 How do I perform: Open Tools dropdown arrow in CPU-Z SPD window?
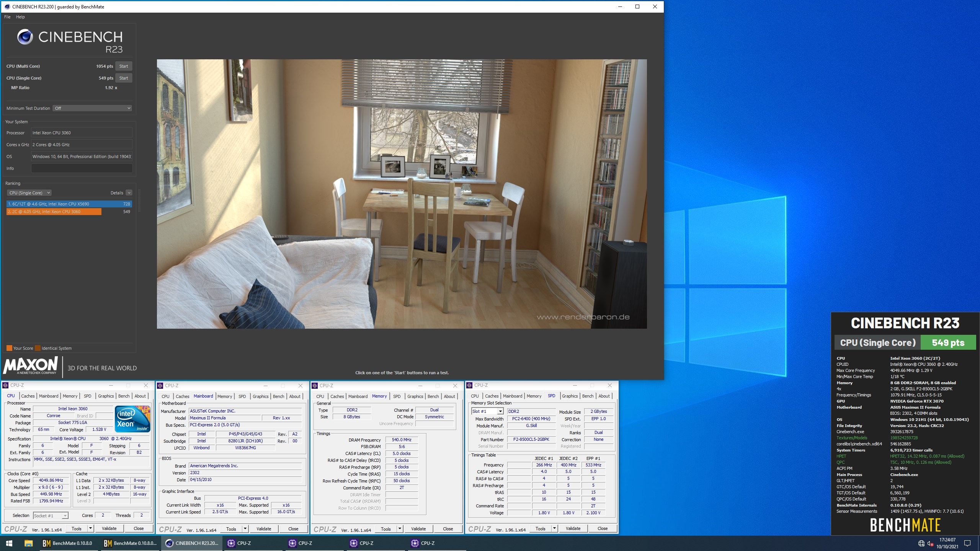click(555, 528)
